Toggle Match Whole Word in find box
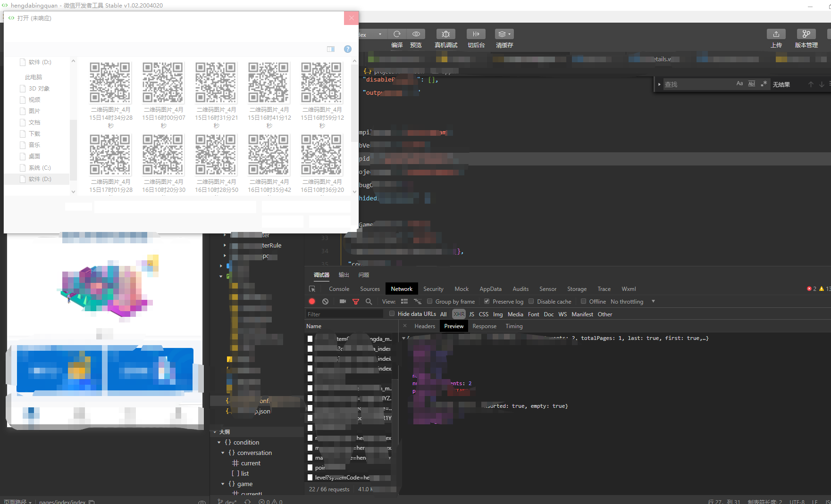The width and height of the screenshot is (831, 504). 752,84
